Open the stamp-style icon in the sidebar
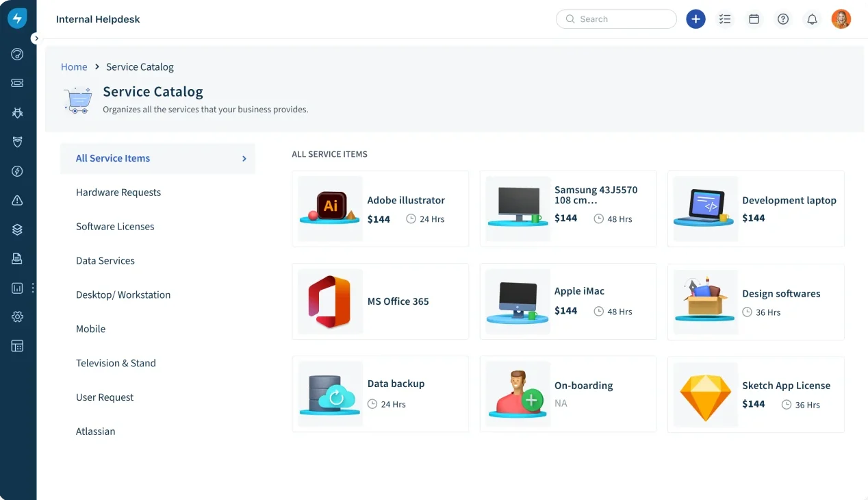This screenshot has height=500, width=868. [x=17, y=258]
